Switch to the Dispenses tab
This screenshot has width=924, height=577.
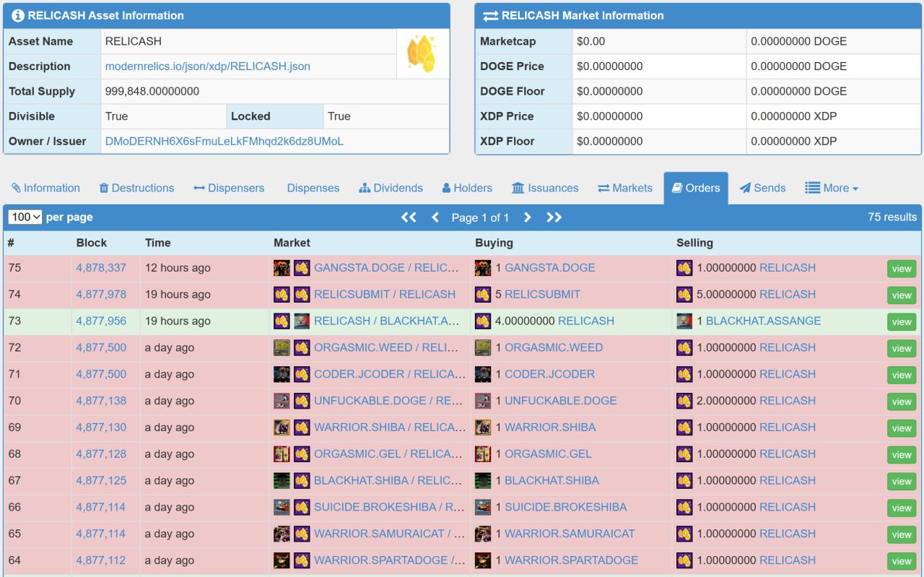pyautogui.click(x=313, y=188)
